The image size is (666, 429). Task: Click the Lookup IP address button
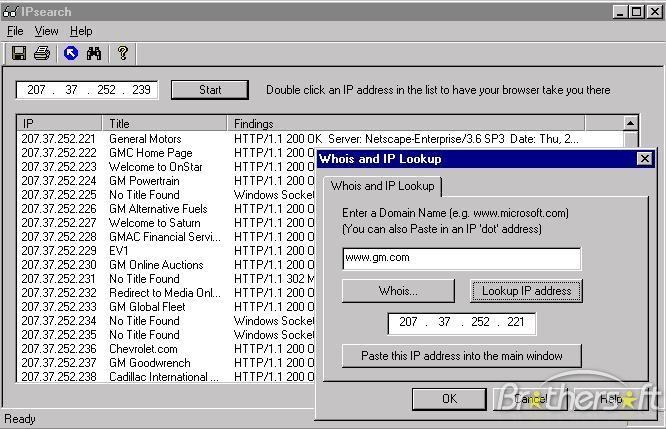coord(526,291)
